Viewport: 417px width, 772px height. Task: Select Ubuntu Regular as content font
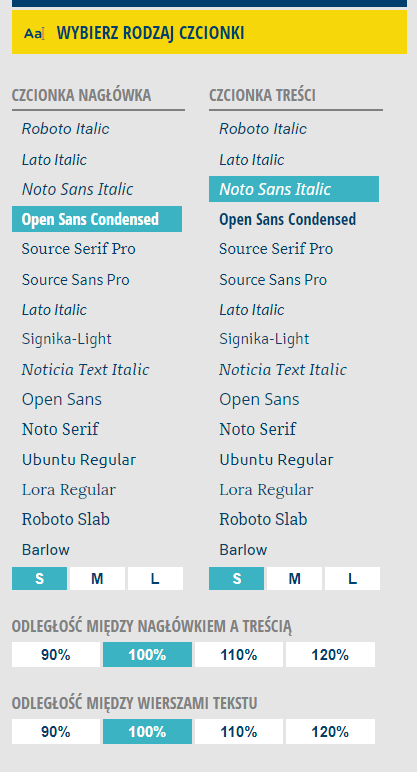276,460
